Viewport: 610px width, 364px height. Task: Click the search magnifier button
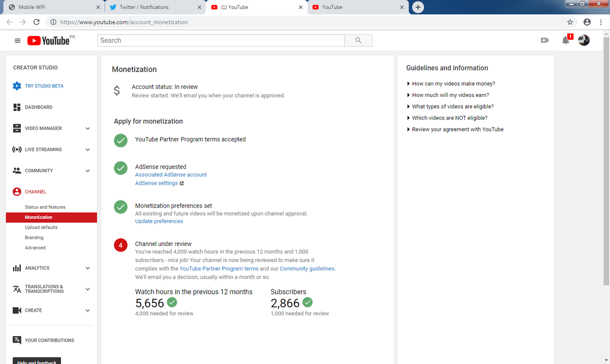tap(358, 41)
